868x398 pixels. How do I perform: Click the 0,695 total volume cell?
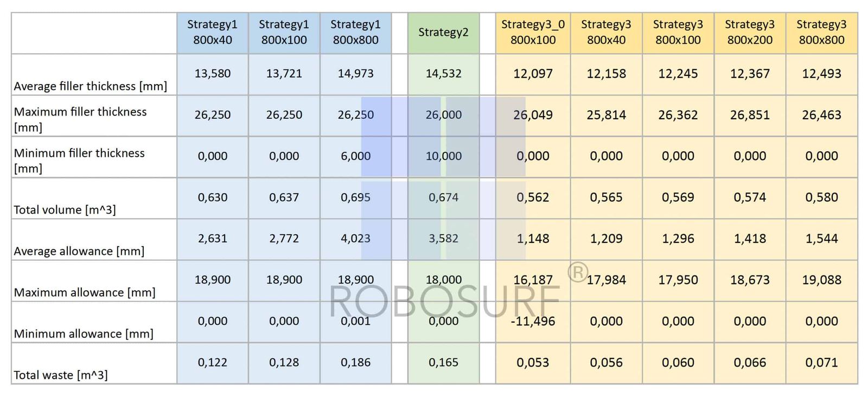pyautogui.click(x=355, y=197)
